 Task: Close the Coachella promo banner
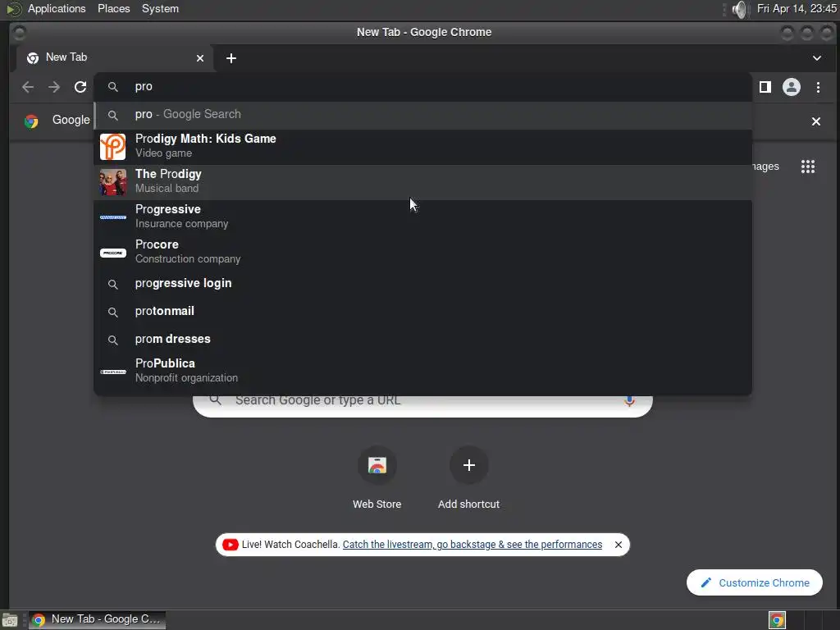619,545
